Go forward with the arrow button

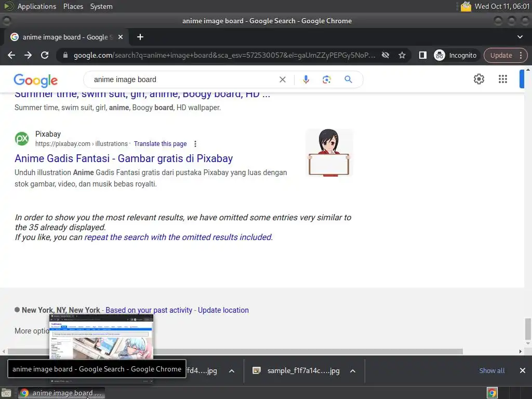click(28, 55)
